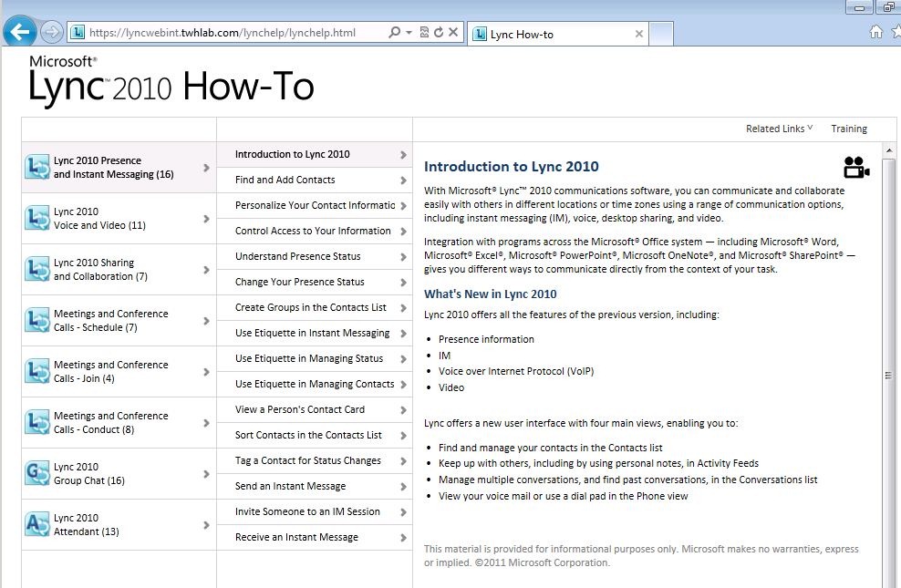Open topic Personalize Your Contact Information
The width and height of the screenshot is (901, 588).
(x=315, y=205)
